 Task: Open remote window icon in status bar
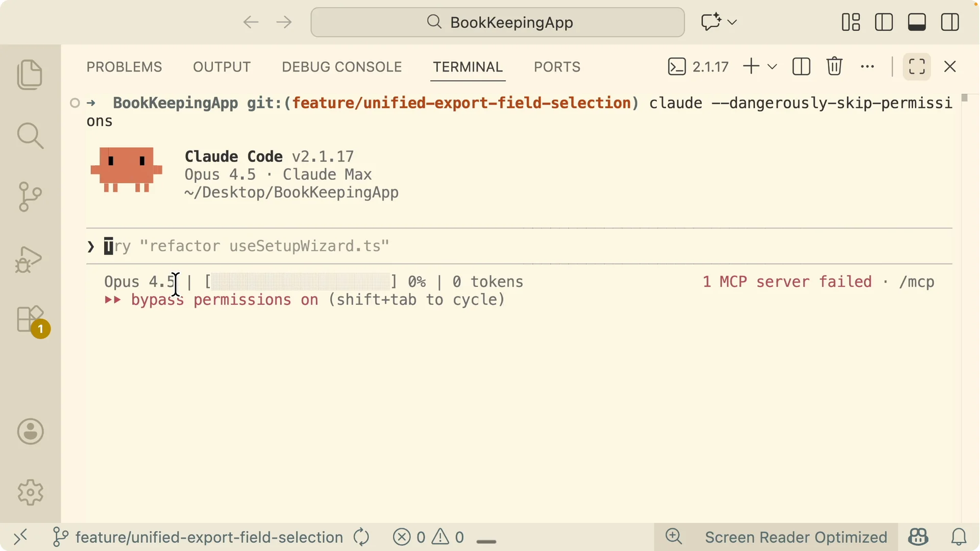point(20,537)
